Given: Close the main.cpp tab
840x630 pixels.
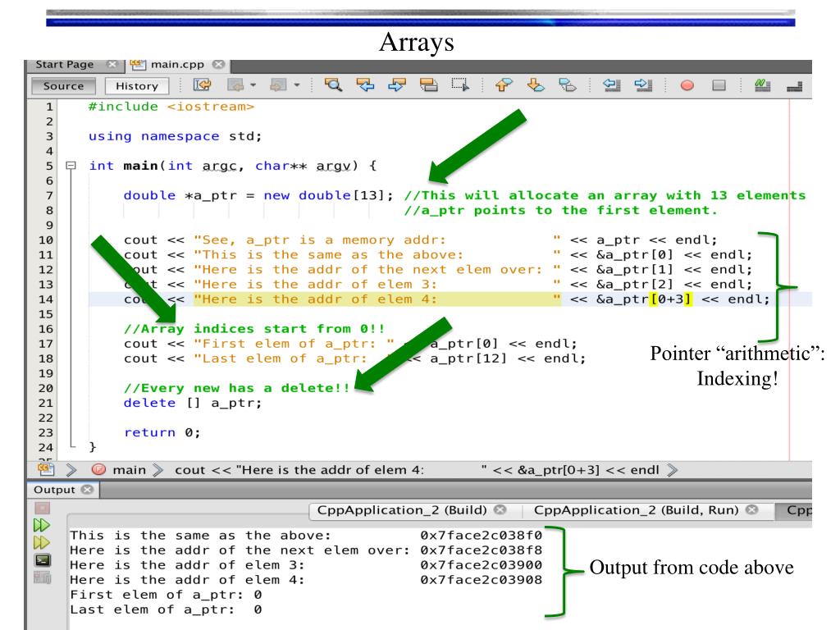Looking at the screenshot, I should 218,64.
